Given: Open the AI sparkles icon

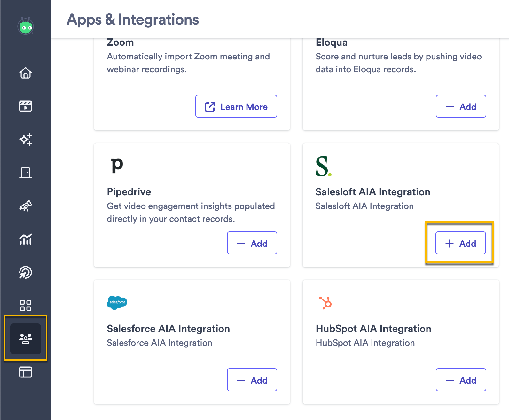Looking at the screenshot, I should tap(26, 139).
